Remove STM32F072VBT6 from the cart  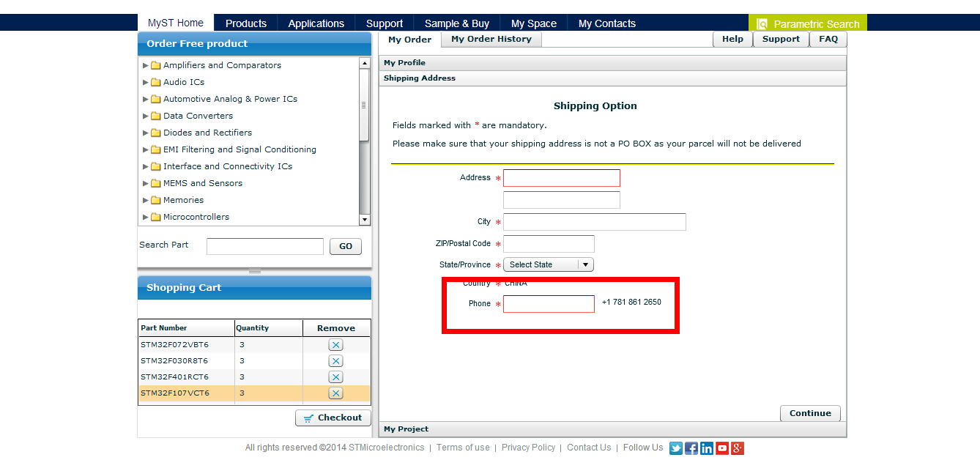click(x=335, y=345)
